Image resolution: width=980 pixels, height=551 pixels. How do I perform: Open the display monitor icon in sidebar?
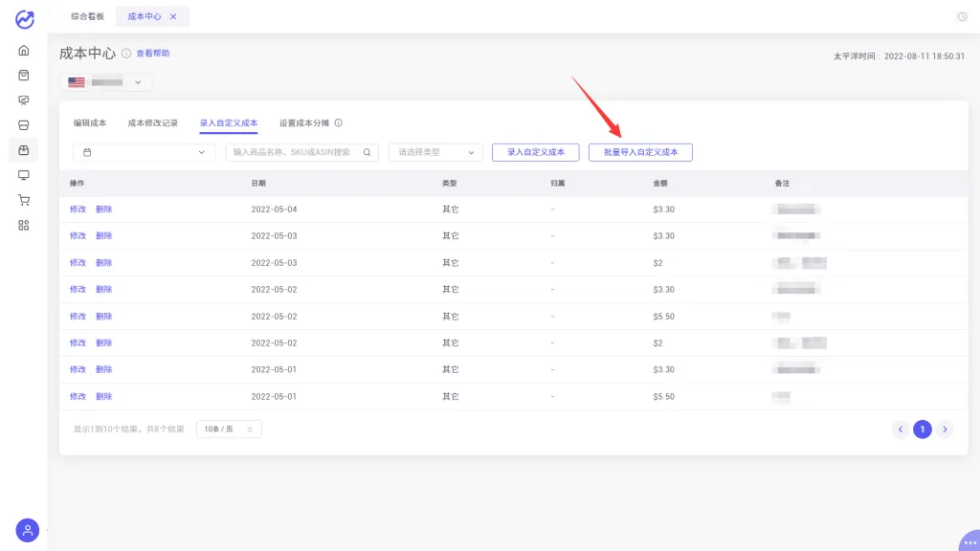(x=24, y=175)
